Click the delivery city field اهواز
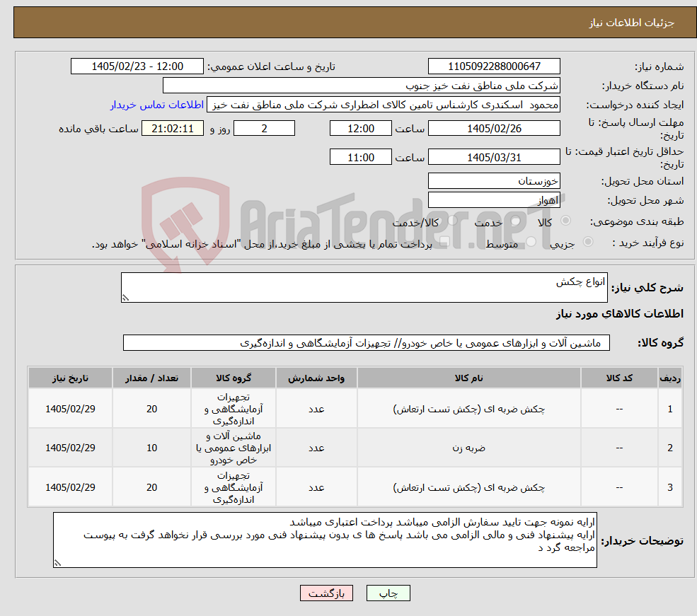 tap(494, 200)
